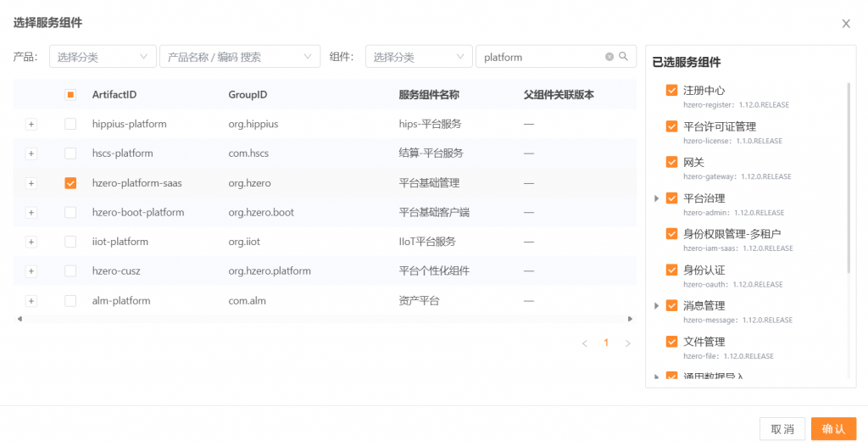The height and width of the screenshot is (446, 868).
Task: Expand the hippius-platform row with plus icon
Action: tap(31, 124)
